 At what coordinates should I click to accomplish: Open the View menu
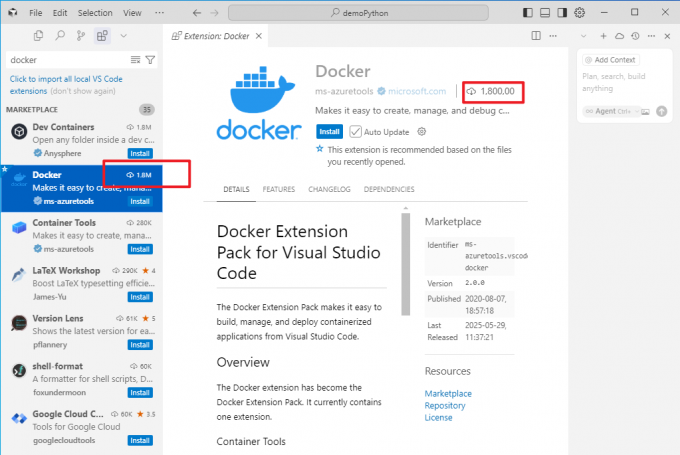click(x=132, y=13)
